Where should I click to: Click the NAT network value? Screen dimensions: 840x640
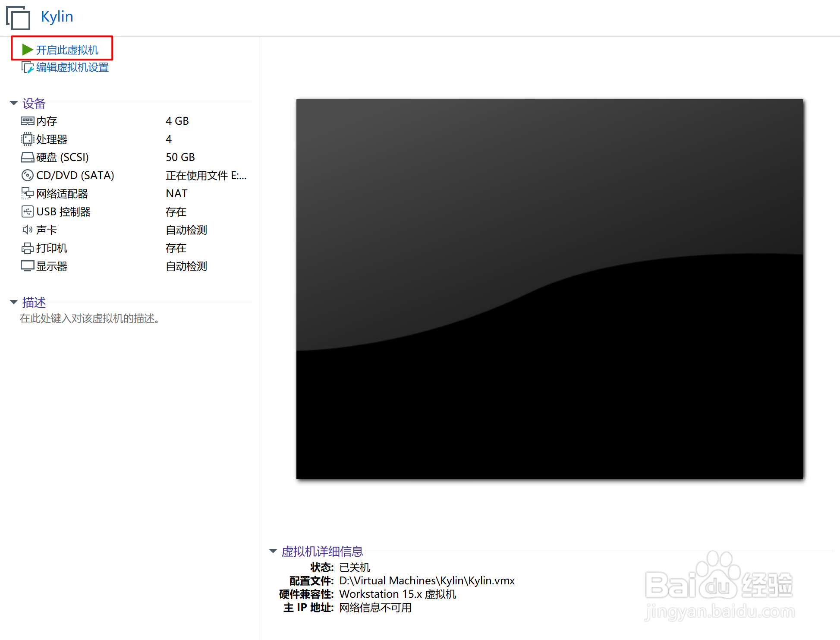(x=176, y=193)
